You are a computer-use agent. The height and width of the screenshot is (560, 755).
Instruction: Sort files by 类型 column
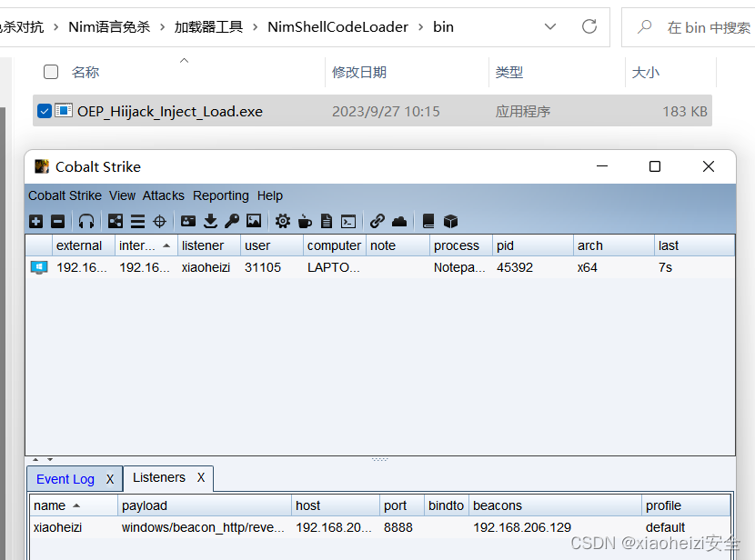557,72
